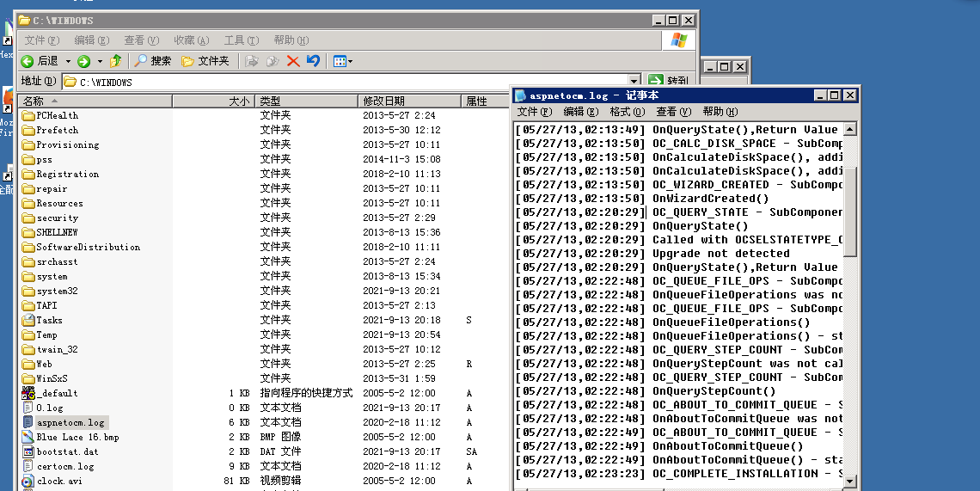Click the srchasst folder name

tap(57, 261)
